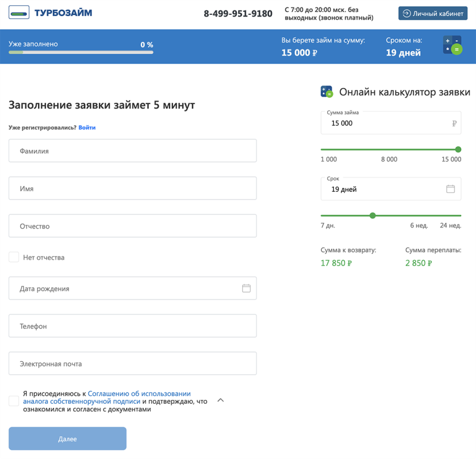Click the ruble icon in Сумма займа field
476x459 pixels.
pyautogui.click(x=454, y=123)
